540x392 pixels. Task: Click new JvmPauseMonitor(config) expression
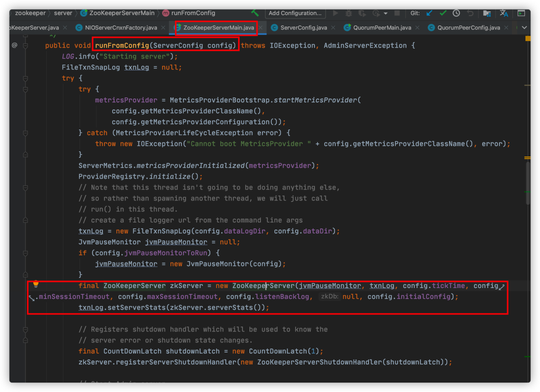(226, 264)
